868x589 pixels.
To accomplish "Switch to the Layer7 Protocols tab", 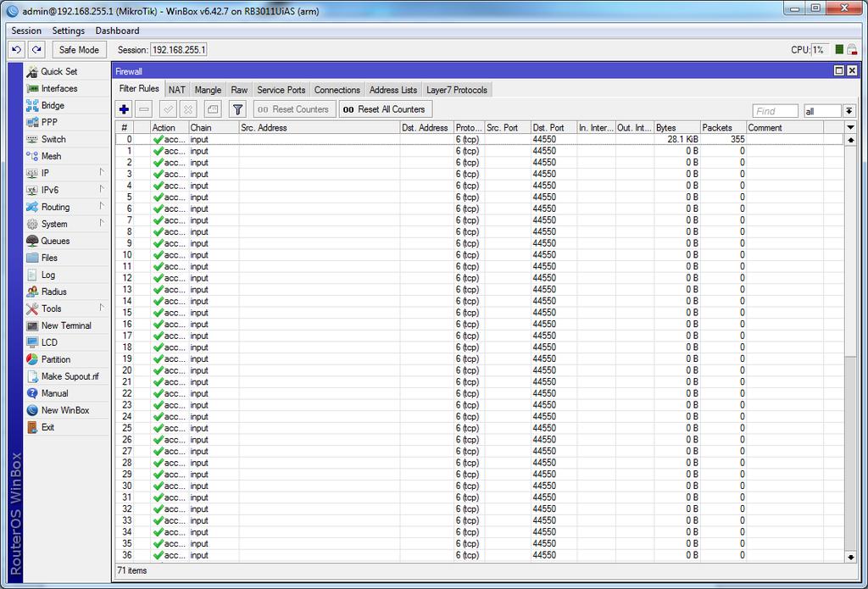I will click(x=457, y=90).
